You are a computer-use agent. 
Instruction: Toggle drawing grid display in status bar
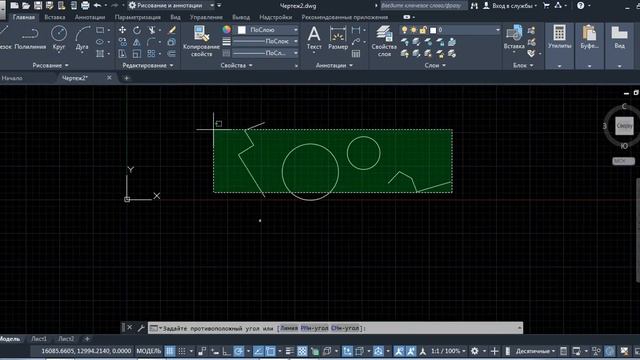[x=170, y=351]
